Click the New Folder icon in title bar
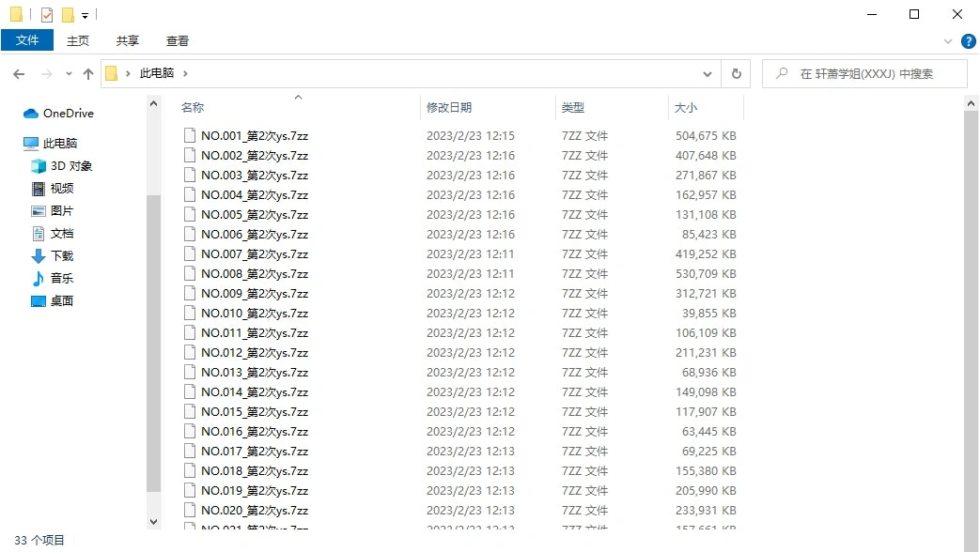The height and width of the screenshot is (552, 980). coord(68,15)
